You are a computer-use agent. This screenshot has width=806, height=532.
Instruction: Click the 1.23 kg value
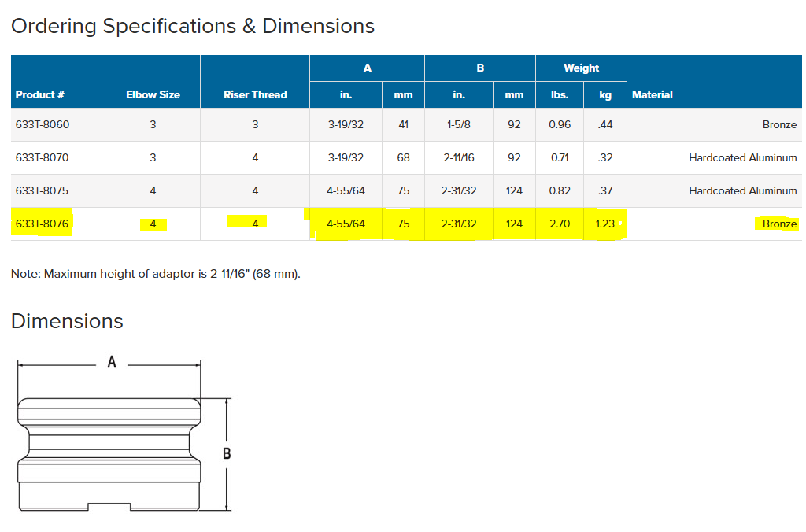pyautogui.click(x=605, y=224)
